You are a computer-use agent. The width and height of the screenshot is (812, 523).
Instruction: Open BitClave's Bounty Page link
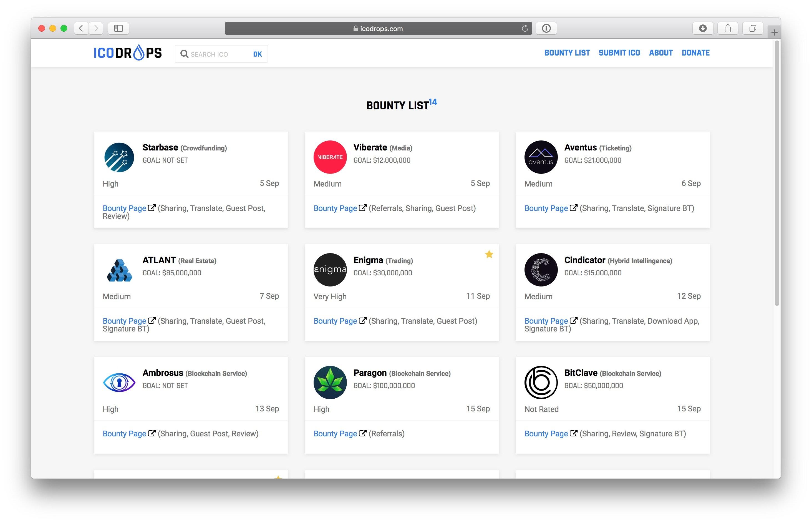[x=546, y=434]
